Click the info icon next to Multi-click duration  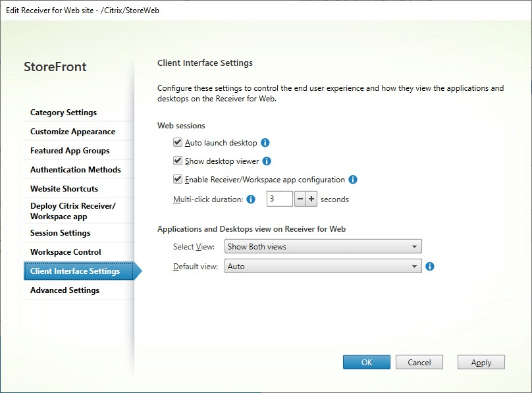coord(250,199)
